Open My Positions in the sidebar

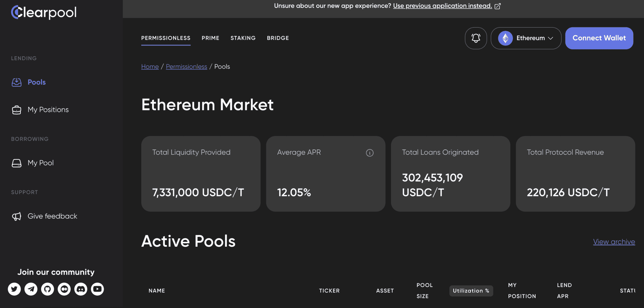[x=48, y=110]
